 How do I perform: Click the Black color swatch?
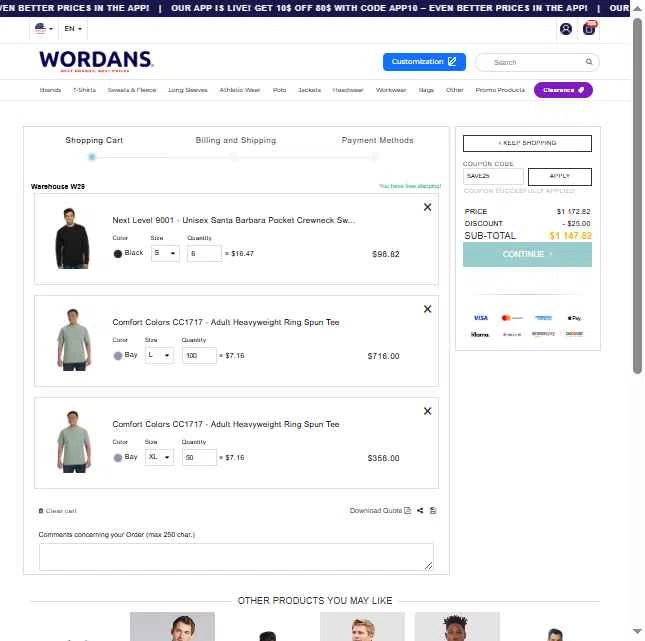pyautogui.click(x=118, y=253)
